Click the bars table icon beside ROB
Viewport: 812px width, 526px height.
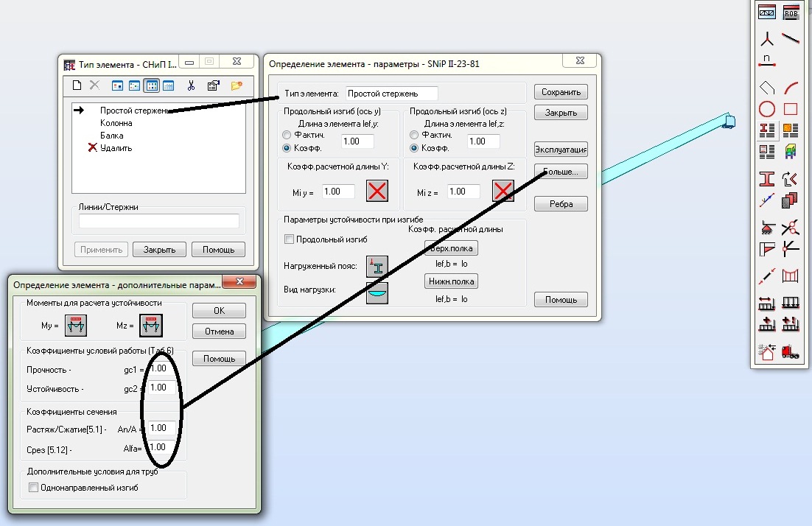click(767, 13)
